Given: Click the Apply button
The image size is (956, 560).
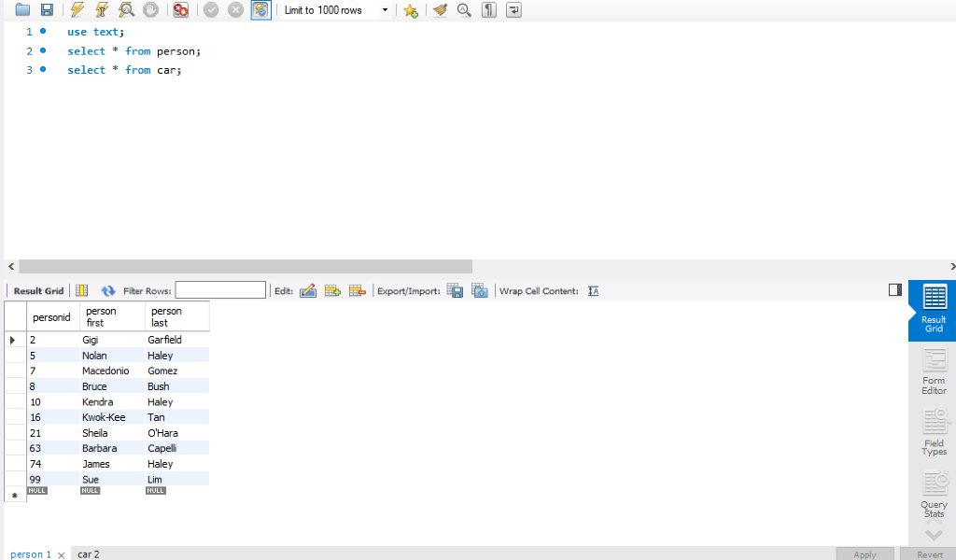Looking at the screenshot, I should pyautogui.click(x=865, y=553).
